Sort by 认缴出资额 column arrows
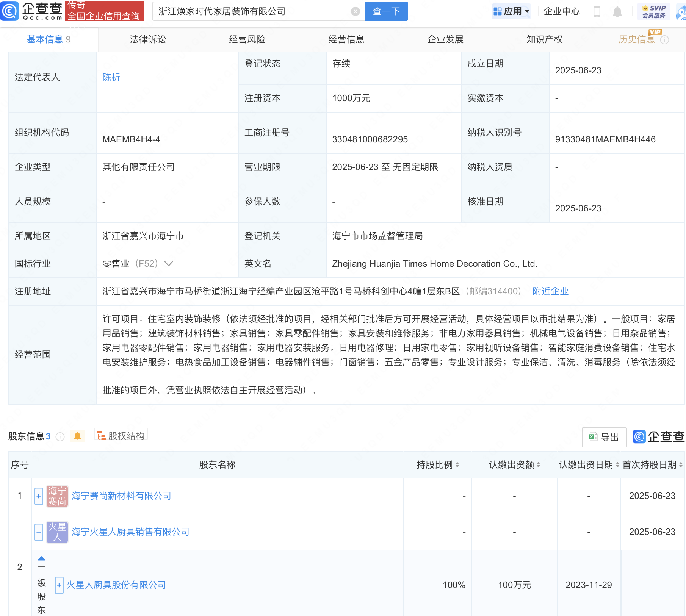 pyautogui.click(x=538, y=465)
